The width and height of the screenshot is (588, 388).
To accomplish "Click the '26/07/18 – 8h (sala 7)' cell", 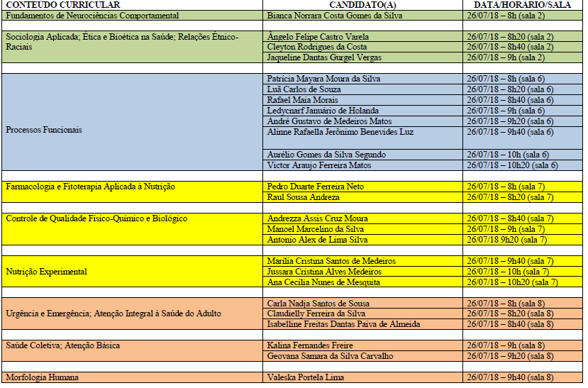I will [523, 187].
